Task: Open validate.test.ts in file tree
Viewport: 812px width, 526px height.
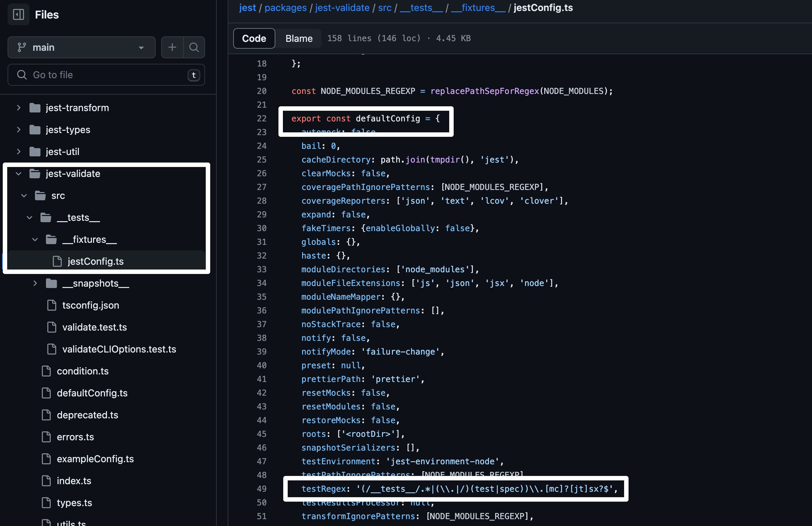Action: coord(94,327)
